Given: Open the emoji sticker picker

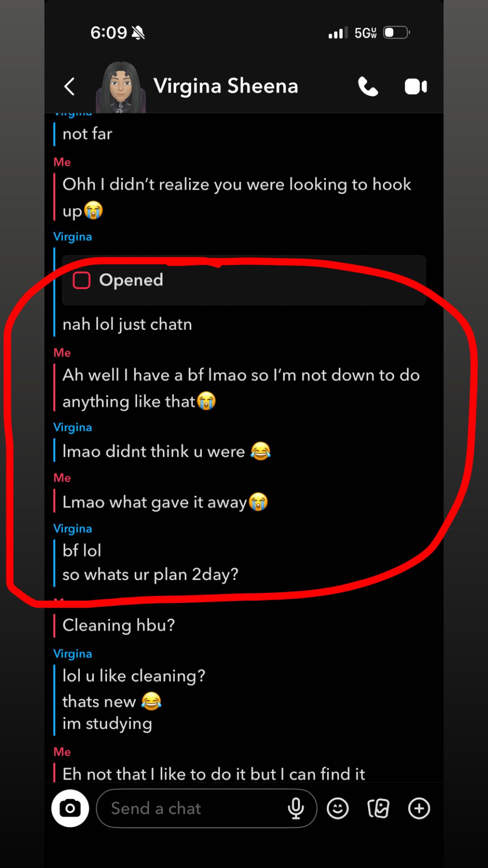Looking at the screenshot, I should pos(338,808).
